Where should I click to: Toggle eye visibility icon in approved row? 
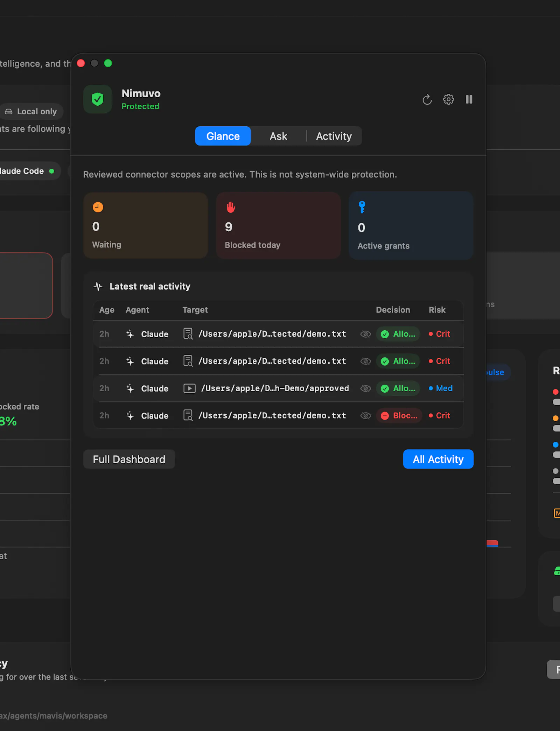tap(365, 389)
